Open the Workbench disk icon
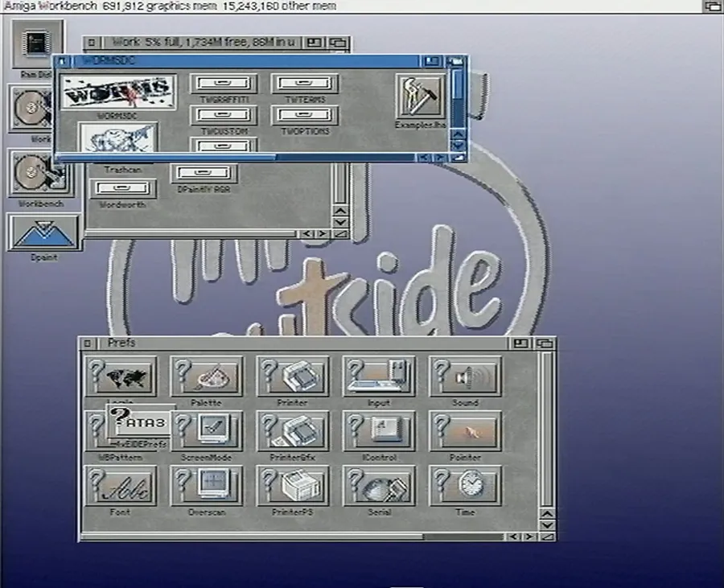Image resolution: width=724 pixels, height=588 pixels. (41, 173)
